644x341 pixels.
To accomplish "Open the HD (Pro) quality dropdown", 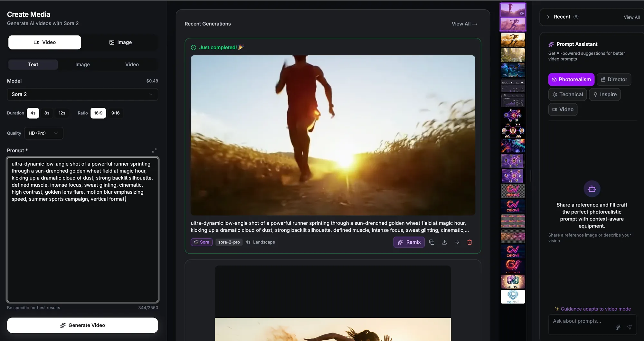I will click(x=43, y=133).
